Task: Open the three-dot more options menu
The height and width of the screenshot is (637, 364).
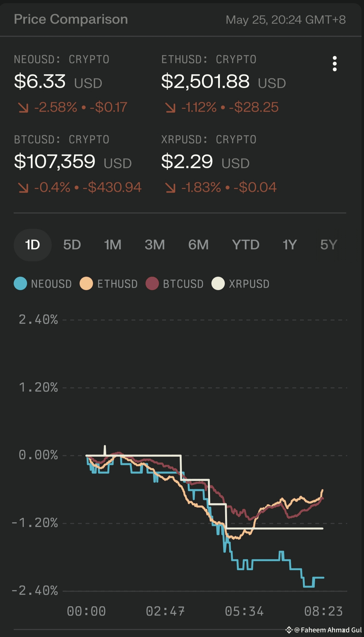Action: pyautogui.click(x=334, y=64)
